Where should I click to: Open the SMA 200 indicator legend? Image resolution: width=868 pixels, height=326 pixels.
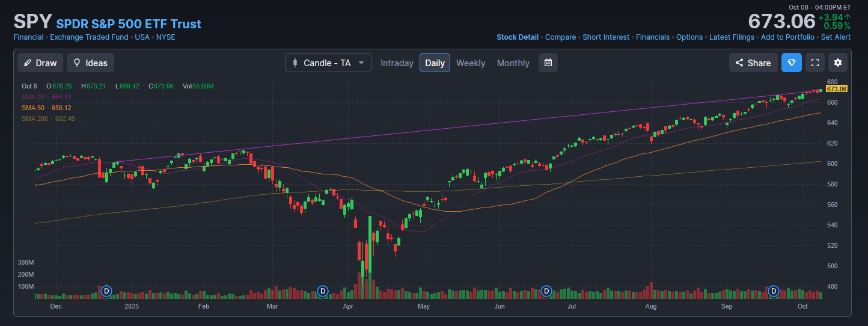coord(48,118)
